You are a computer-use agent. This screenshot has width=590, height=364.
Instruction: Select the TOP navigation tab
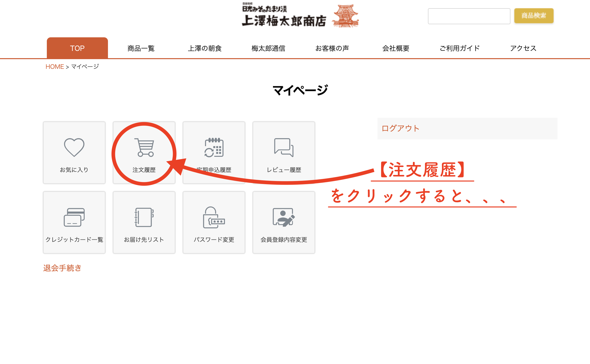(77, 48)
